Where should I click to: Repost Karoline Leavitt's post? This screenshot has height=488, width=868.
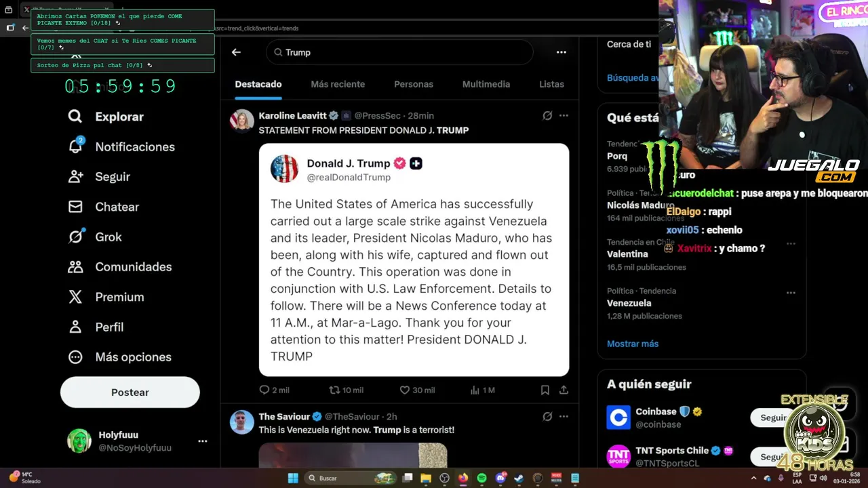pos(334,390)
